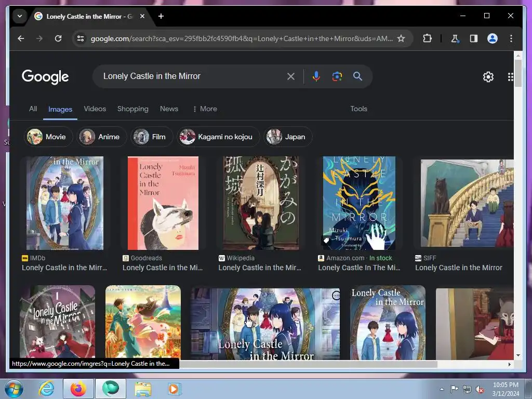Filter images by Film chip
The width and height of the screenshot is (532, 399).
152,137
